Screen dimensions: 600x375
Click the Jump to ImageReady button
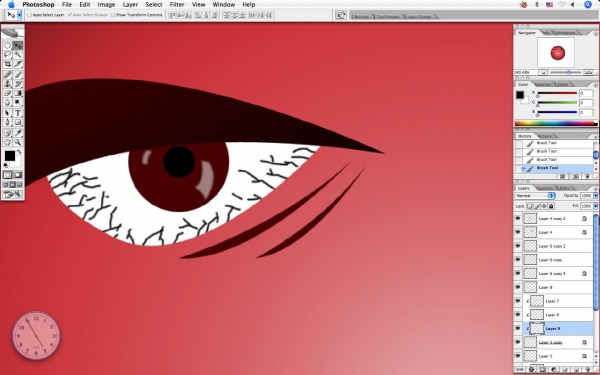point(12,194)
